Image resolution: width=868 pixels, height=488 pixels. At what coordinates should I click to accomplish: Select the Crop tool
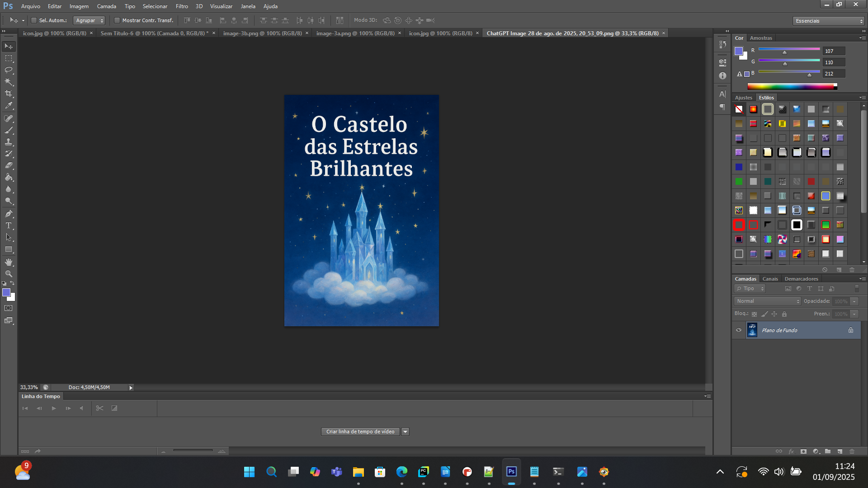[x=9, y=94]
